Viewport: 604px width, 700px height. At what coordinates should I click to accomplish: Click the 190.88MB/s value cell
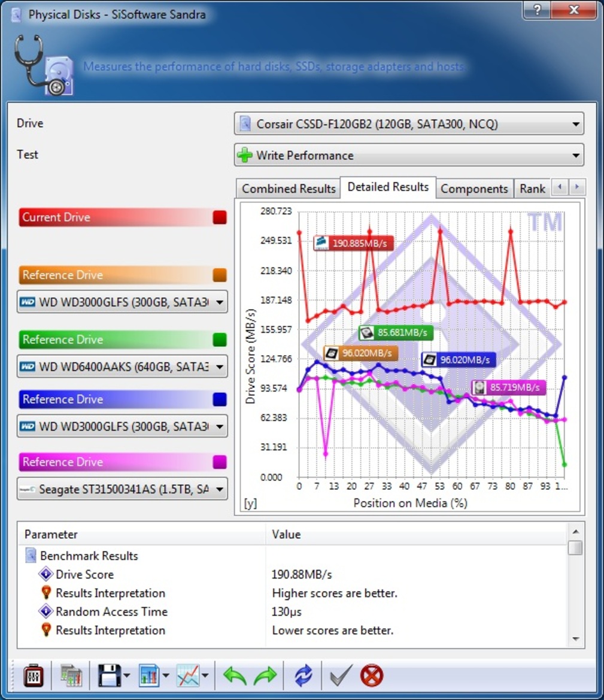[x=302, y=575]
